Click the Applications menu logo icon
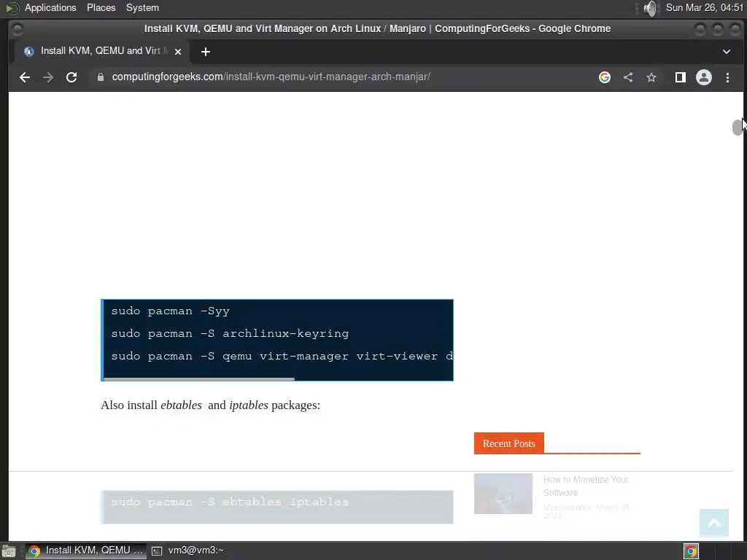This screenshot has width=747, height=560. [12, 7]
